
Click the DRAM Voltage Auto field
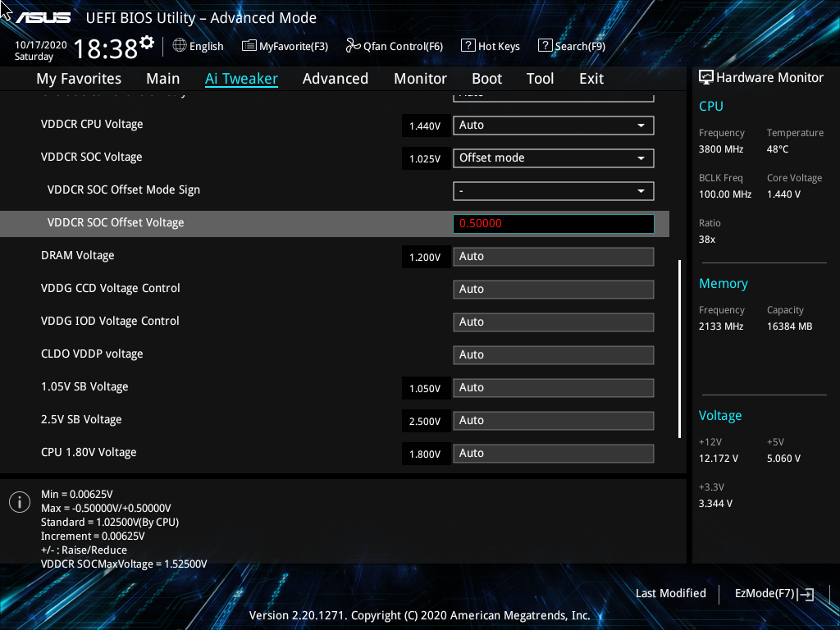tap(554, 257)
